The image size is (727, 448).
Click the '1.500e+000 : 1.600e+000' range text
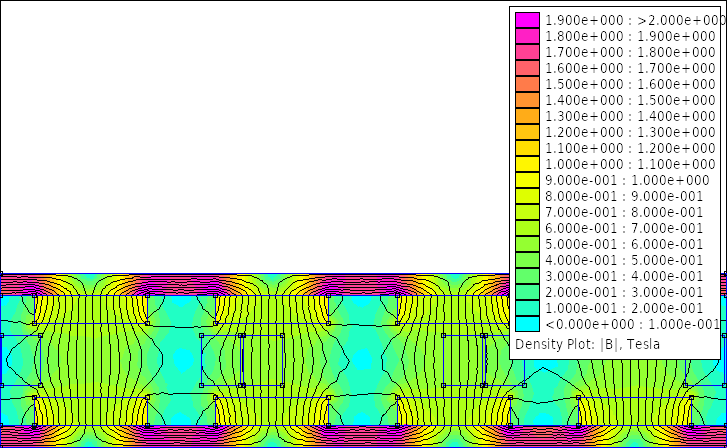(630, 84)
